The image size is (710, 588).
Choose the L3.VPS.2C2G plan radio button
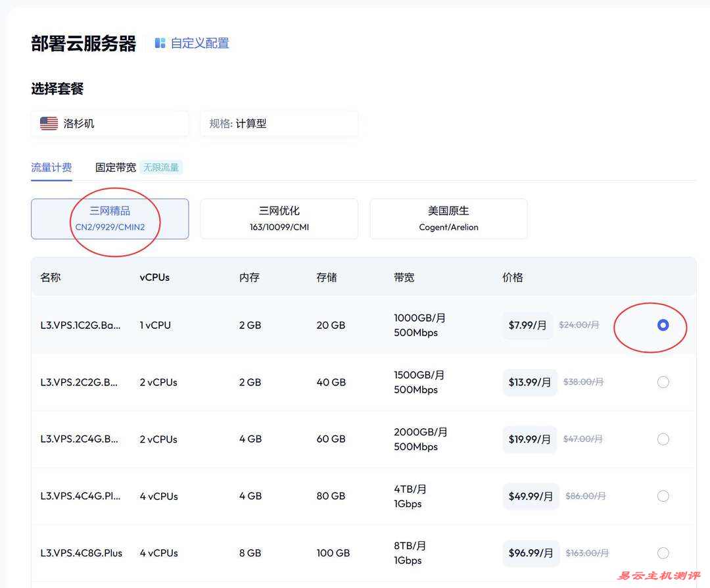[663, 381]
